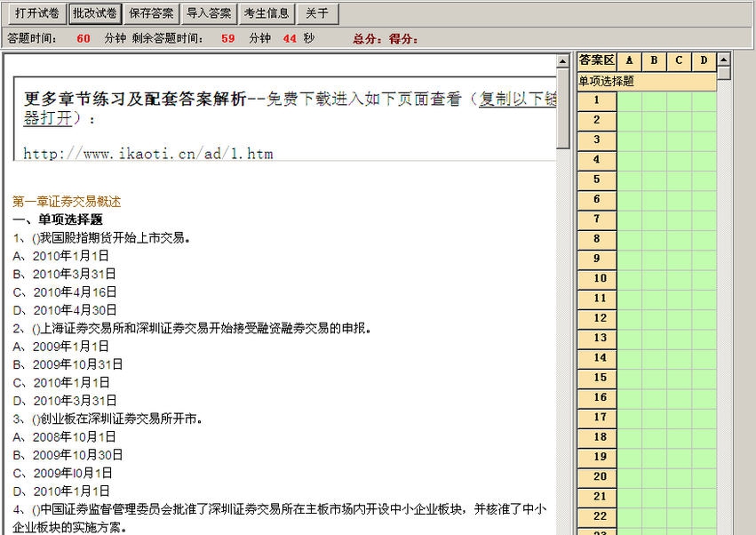756x535 pixels.
Task: Click the answer sheet scrollbar thumb
Action: point(723,74)
